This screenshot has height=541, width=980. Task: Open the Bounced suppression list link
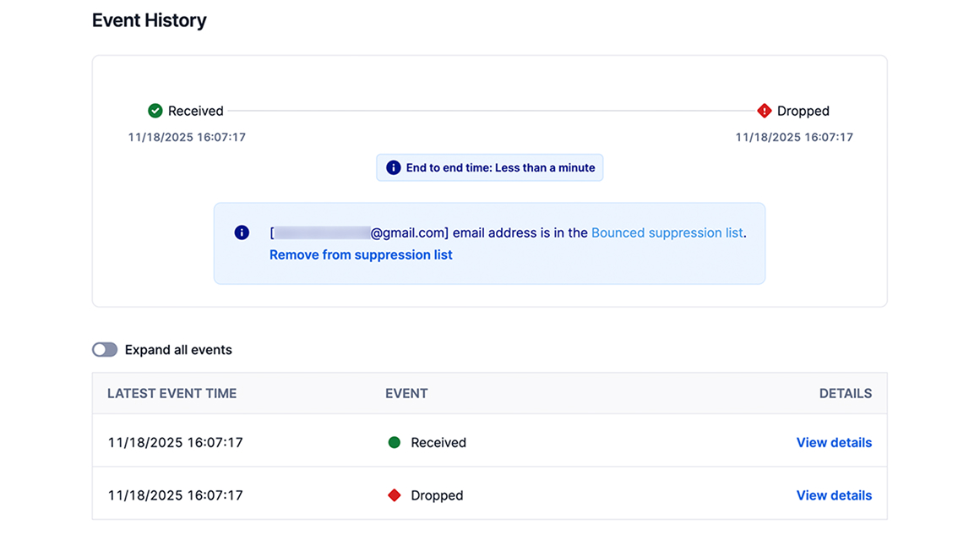667,232
